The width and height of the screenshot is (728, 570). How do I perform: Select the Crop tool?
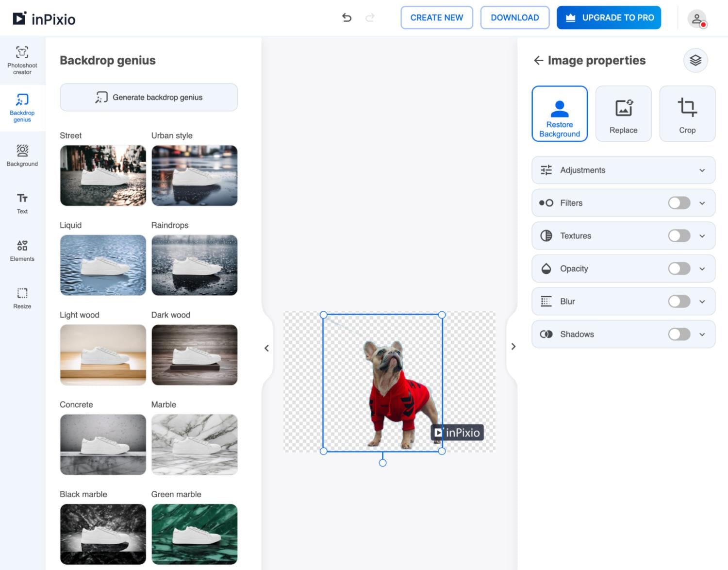(x=687, y=114)
